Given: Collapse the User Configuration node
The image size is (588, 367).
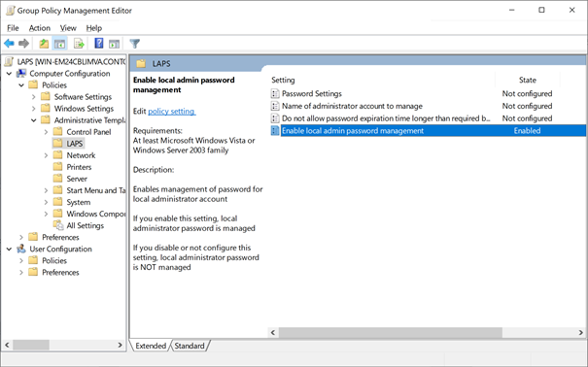Looking at the screenshot, I should pos(9,249).
